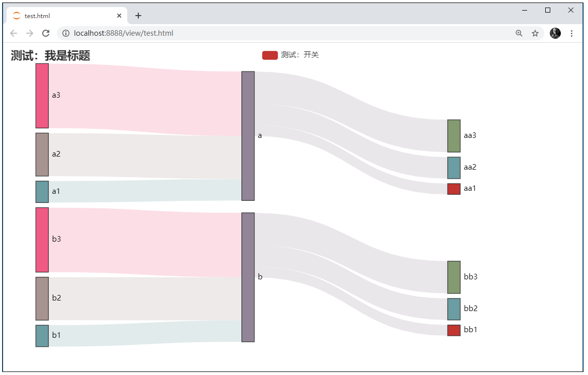Toggle the red 测试：开关 legend switch
This screenshot has height=375, width=588.
pos(270,55)
